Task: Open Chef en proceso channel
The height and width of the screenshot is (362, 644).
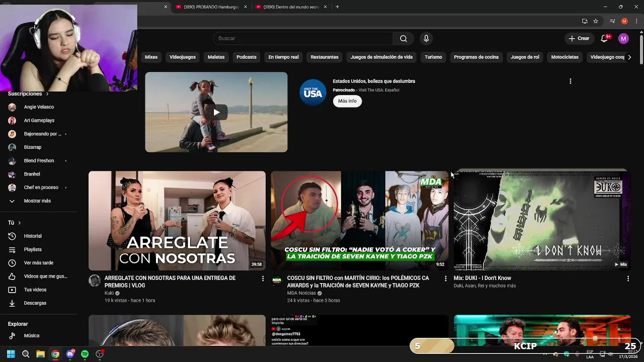Action: [39, 188]
